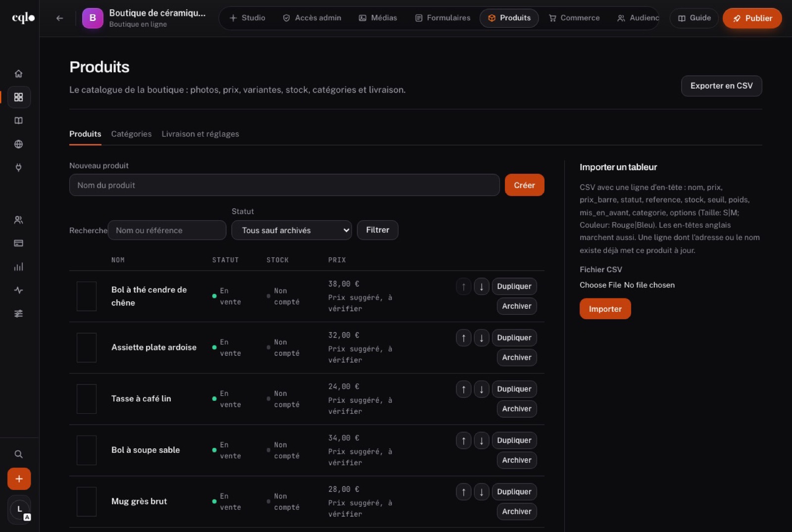Open the Commerce menu item
The image size is (792, 532).
click(x=574, y=18)
